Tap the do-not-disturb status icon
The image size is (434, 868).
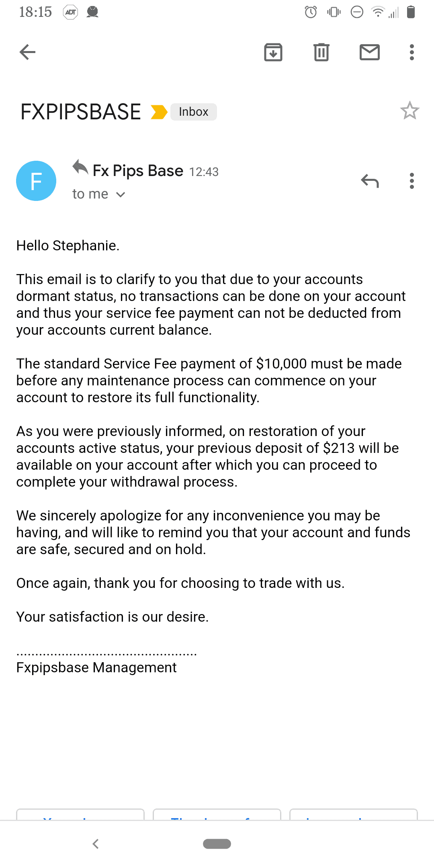click(357, 12)
